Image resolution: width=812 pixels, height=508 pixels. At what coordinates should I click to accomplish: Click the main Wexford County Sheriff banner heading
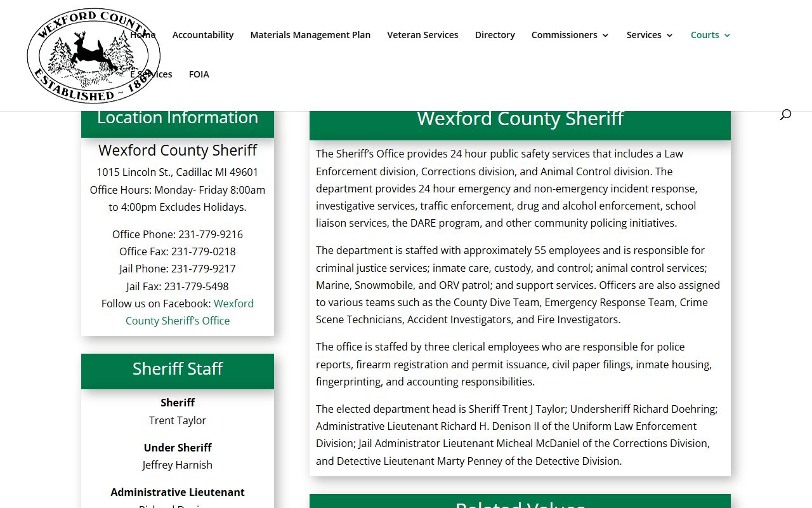point(520,119)
